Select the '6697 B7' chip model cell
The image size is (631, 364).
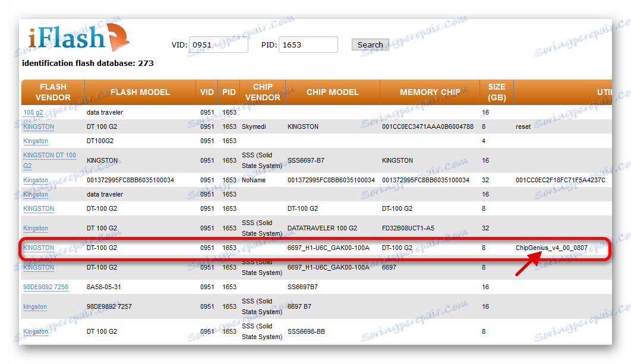coord(299,306)
